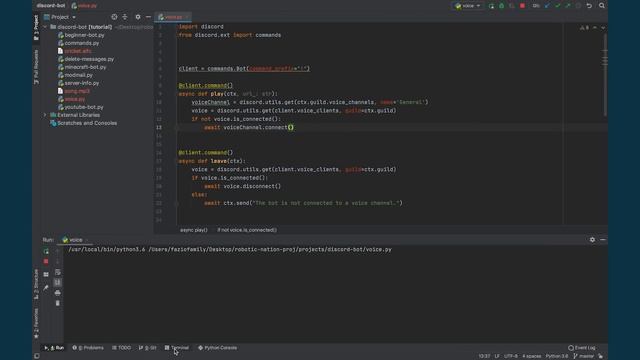
Task: Open the TODO tool window tab
Action: click(x=122, y=348)
